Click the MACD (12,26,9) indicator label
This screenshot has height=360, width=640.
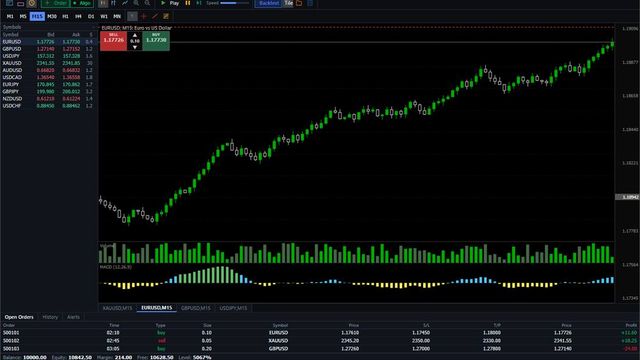coord(116,267)
